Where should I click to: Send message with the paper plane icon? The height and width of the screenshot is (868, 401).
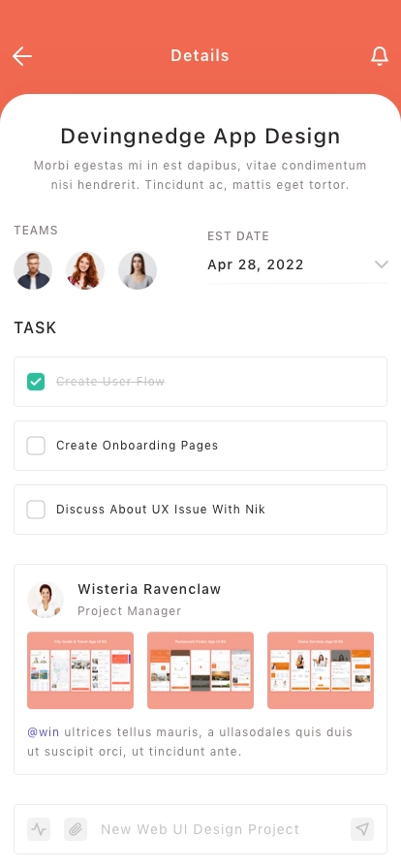pos(362,829)
